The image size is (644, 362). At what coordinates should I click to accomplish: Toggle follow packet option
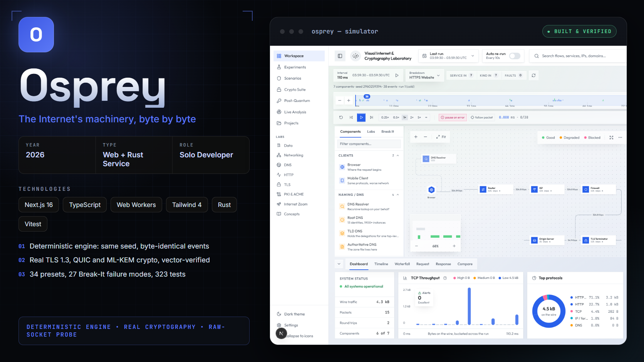(x=481, y=117)
